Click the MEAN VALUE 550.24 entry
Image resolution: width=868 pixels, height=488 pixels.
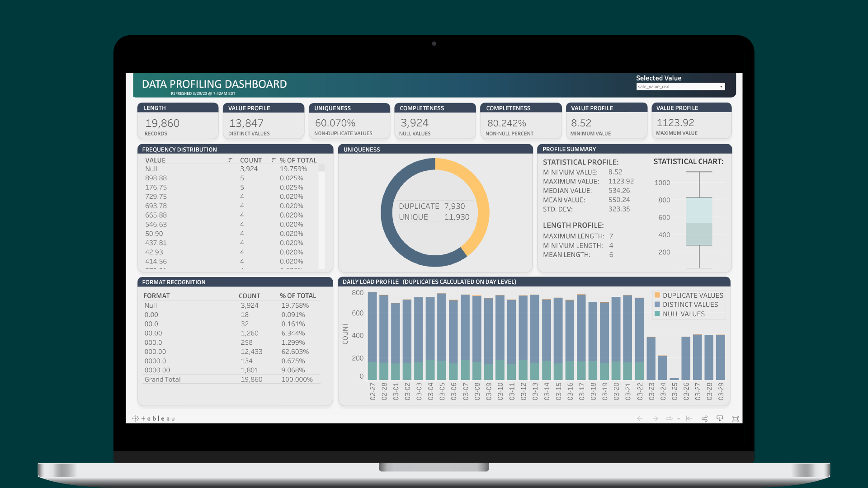pos(586,200)
